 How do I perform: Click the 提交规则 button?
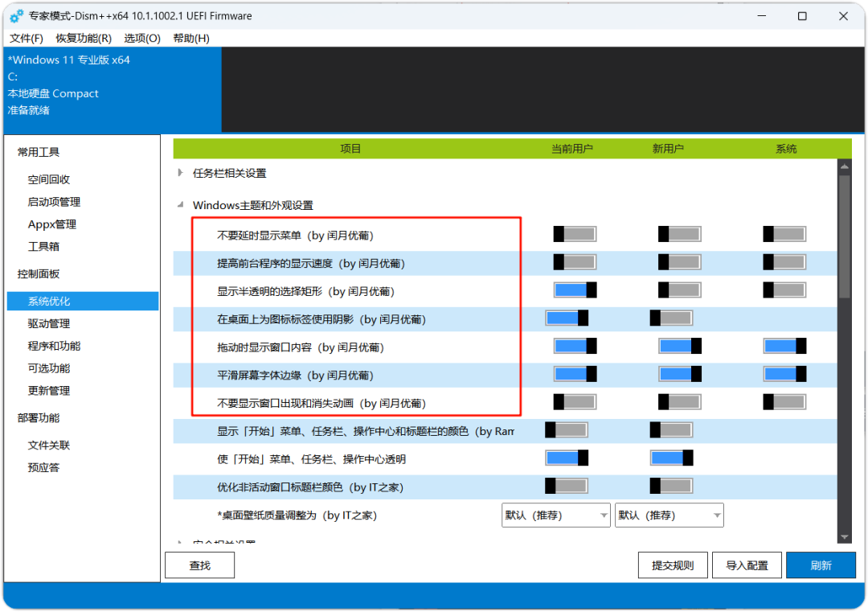(x=673, y=565)
